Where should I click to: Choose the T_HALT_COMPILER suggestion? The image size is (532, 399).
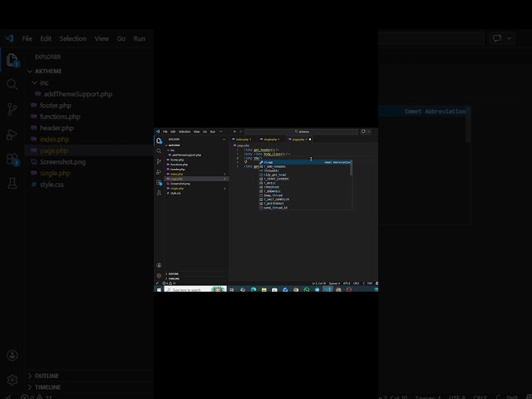tap(305, 199)
